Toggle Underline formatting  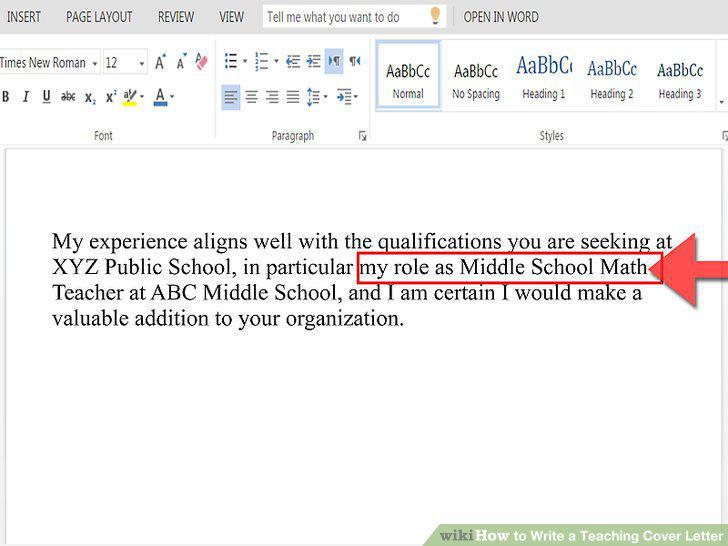(x=46, y=97)
